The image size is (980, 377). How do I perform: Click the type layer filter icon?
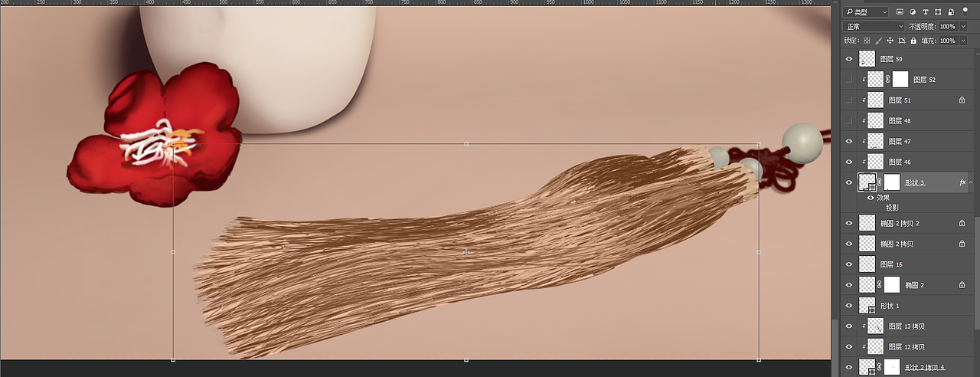926,12
